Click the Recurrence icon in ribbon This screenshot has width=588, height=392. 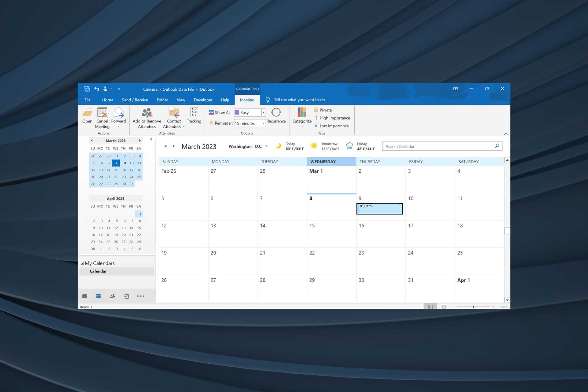tap(276, 115)
